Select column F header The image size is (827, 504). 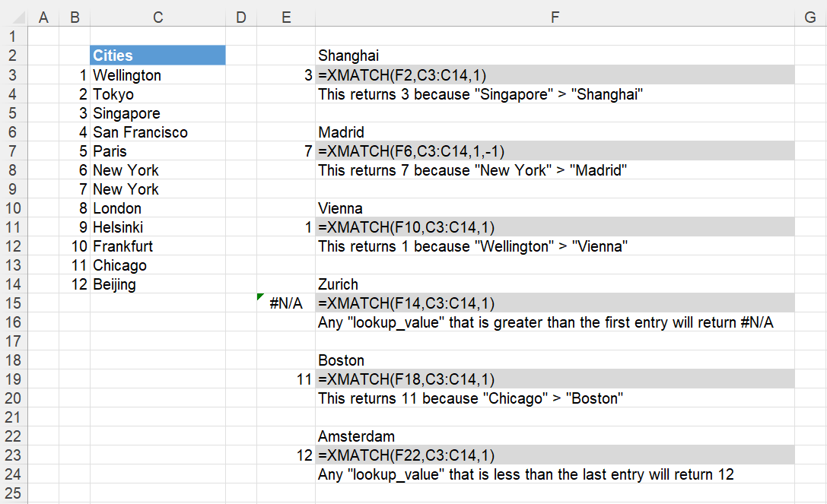pos(555,16)
